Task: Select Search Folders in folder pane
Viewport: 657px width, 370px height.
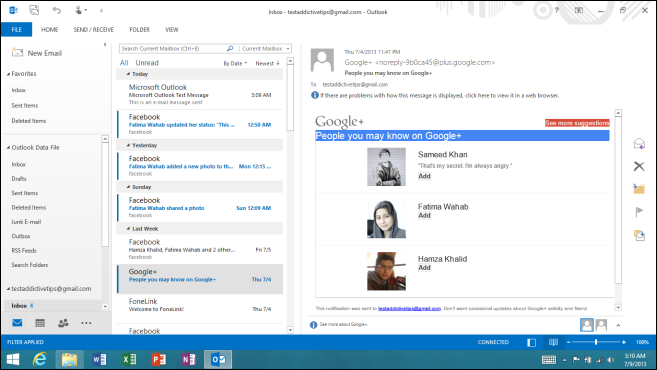Action: point(30,265)
